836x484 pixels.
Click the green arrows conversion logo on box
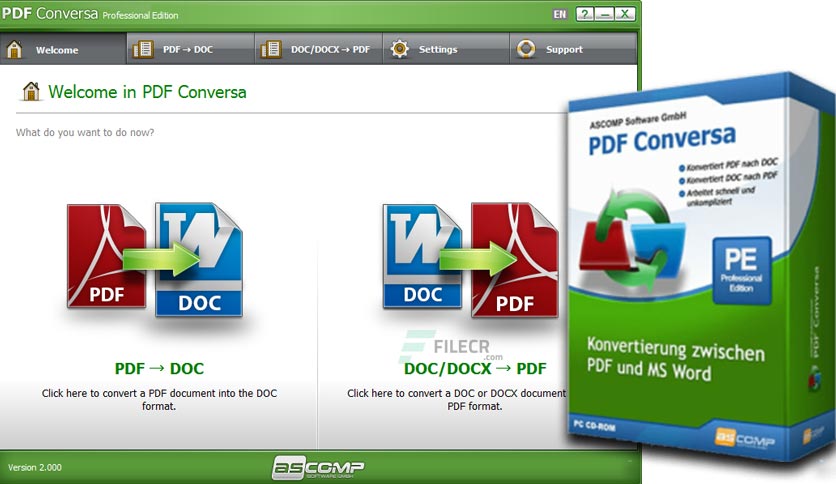[633, 240]
